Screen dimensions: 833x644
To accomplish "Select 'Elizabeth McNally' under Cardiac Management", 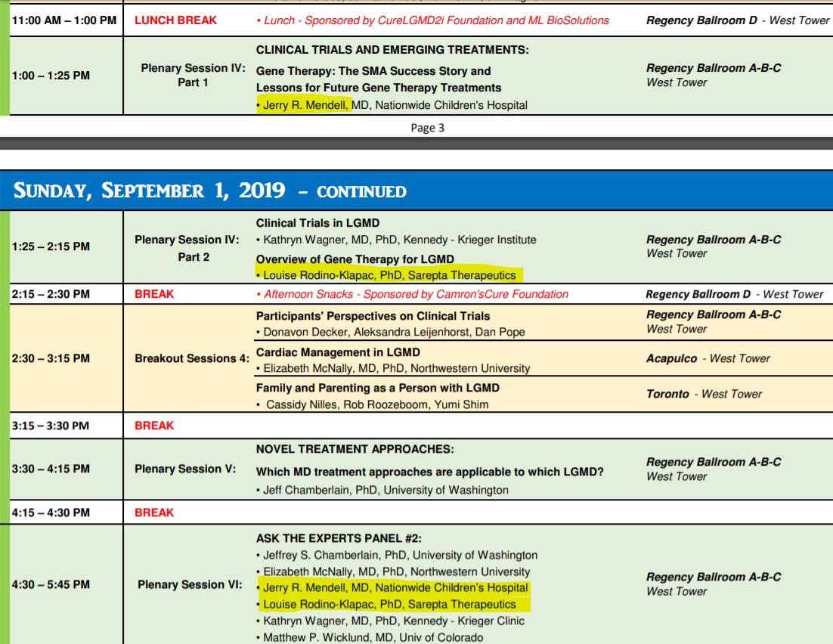I will tap(393, 368).
